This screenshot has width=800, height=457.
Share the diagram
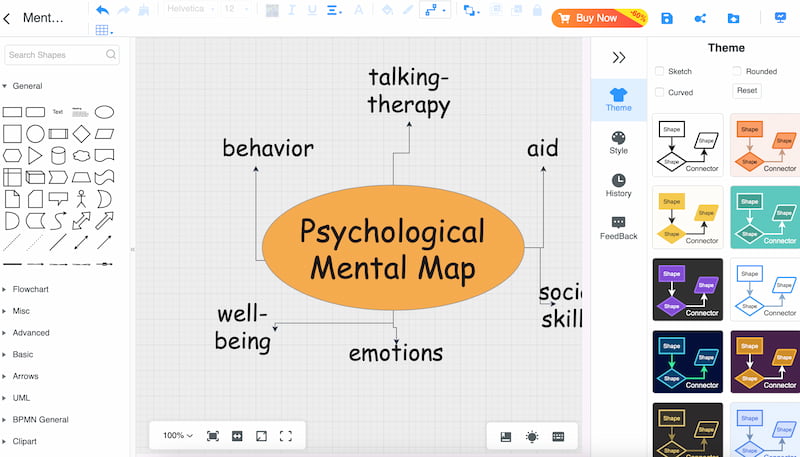pos(700,18)
